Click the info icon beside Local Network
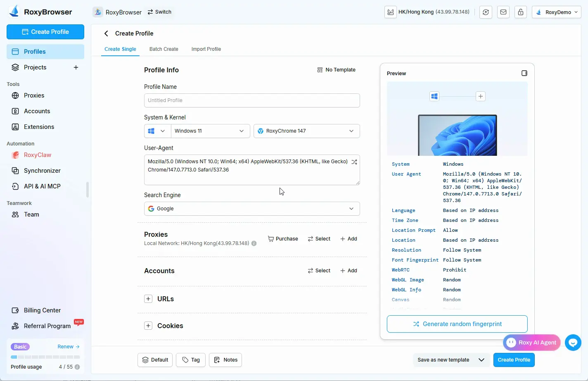The height and width of the screenshot is (381, 588). pyautogui.click(x=254, y=243)
